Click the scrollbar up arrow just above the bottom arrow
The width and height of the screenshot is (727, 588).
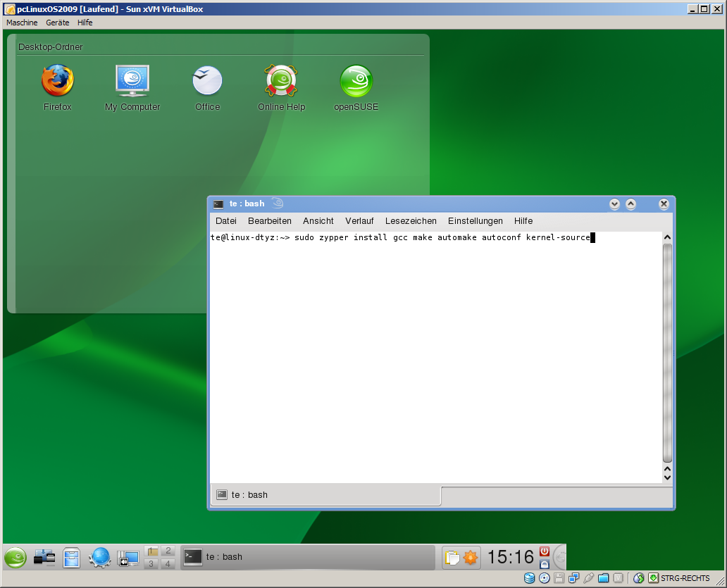tap(667, 468)
